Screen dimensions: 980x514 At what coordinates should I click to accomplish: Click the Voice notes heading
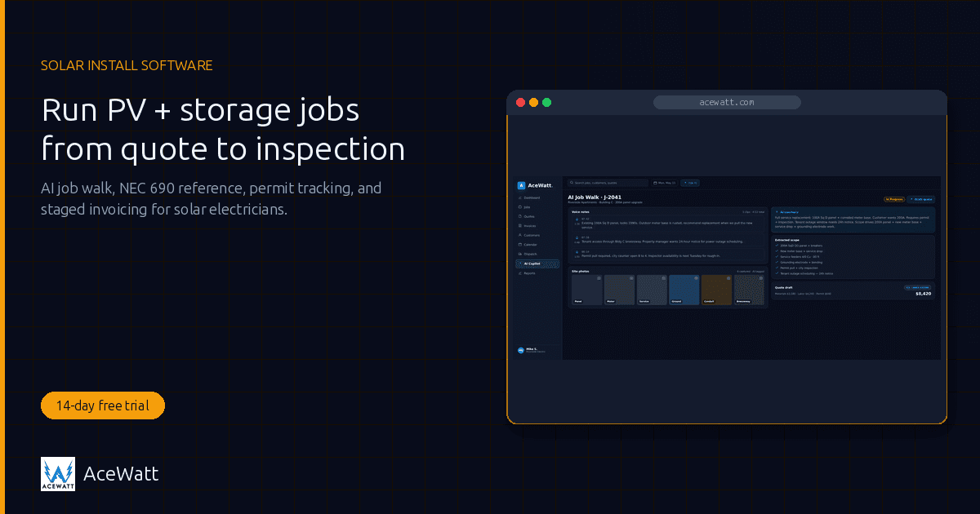click(581, 212)
